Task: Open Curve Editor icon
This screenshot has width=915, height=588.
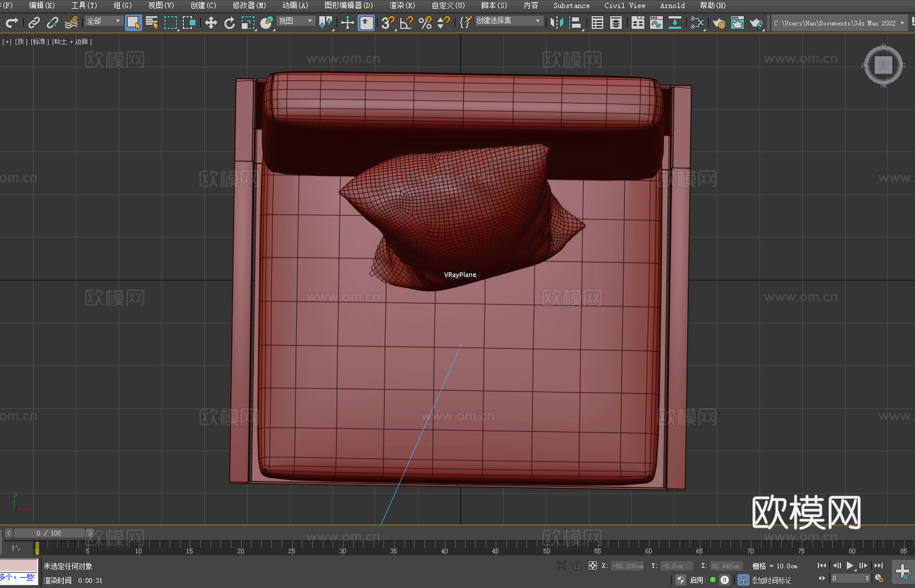Action: click(656, 23)
